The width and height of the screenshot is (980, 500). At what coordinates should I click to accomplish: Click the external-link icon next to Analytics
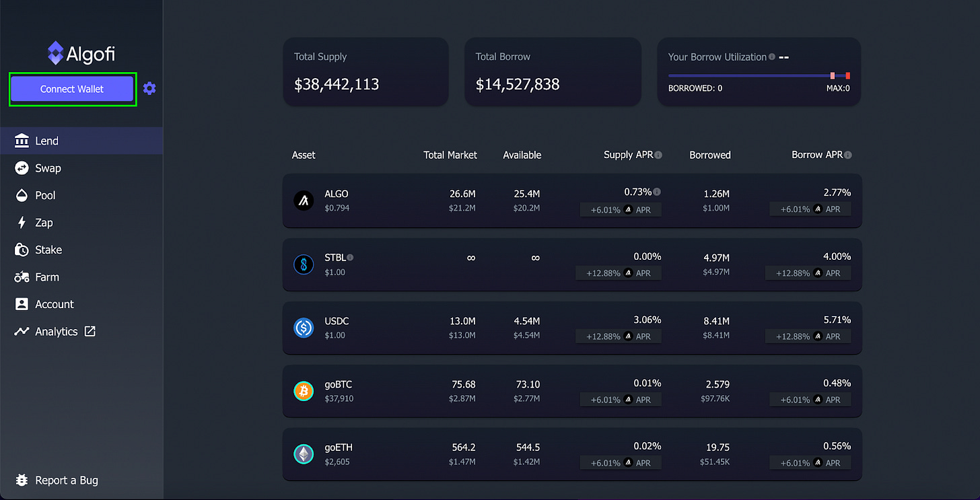[x=90, y=331]
